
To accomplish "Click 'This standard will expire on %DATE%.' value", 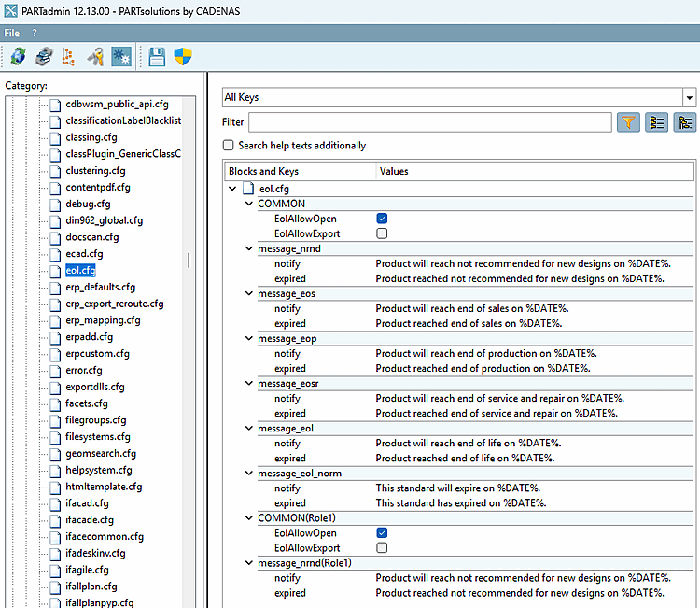I will click(x=457, y=488).
